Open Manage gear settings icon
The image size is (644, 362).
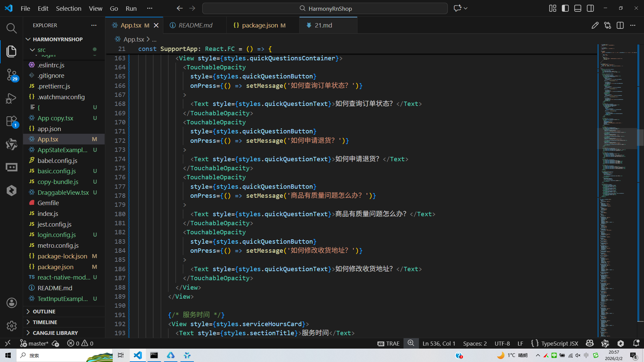pyautogui.click(x=11, y=326)
